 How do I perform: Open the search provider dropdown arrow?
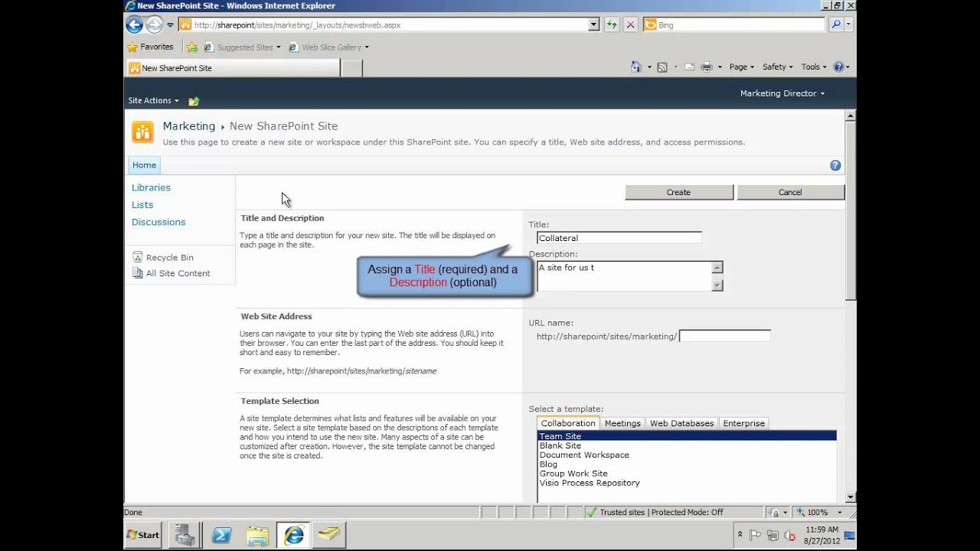(x=849, y=24)
